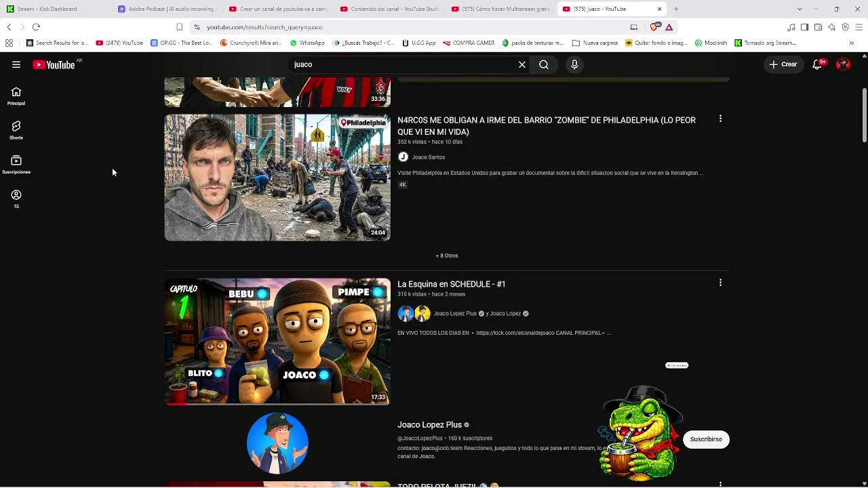Bookmark this page with the bookmark icon
Screen dimensions: 868x488
(179, 27)
